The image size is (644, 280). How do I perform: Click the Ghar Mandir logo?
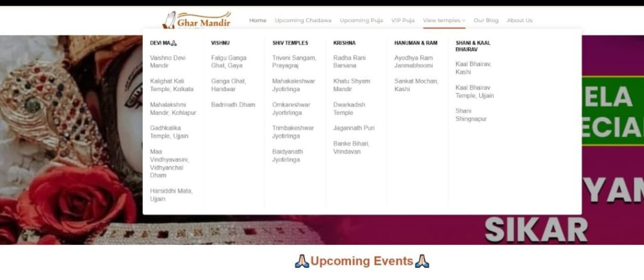coord(197,20)
